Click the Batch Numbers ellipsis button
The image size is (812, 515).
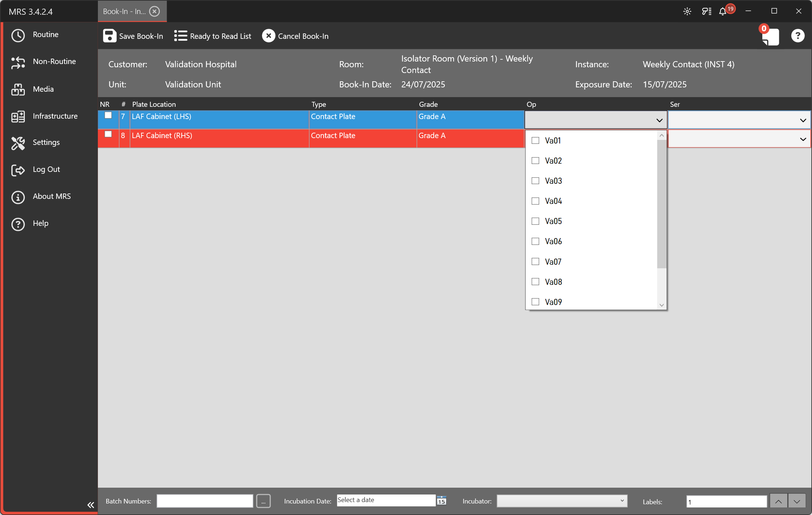tap(263, 501)
